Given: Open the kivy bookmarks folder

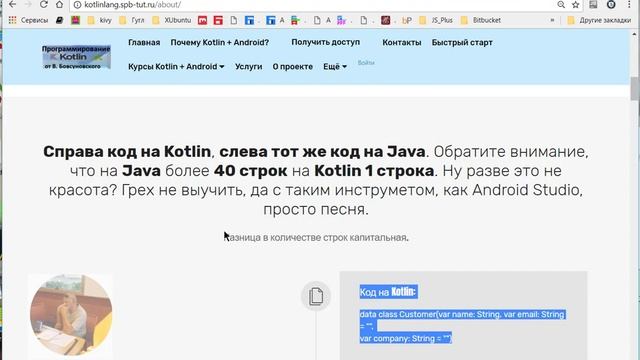Looking at the screenshot, I should (100, 20).
